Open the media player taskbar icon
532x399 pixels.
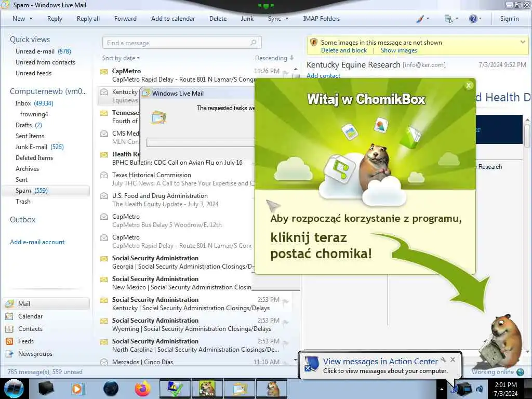pyautogui.click(x=77, y=389)
